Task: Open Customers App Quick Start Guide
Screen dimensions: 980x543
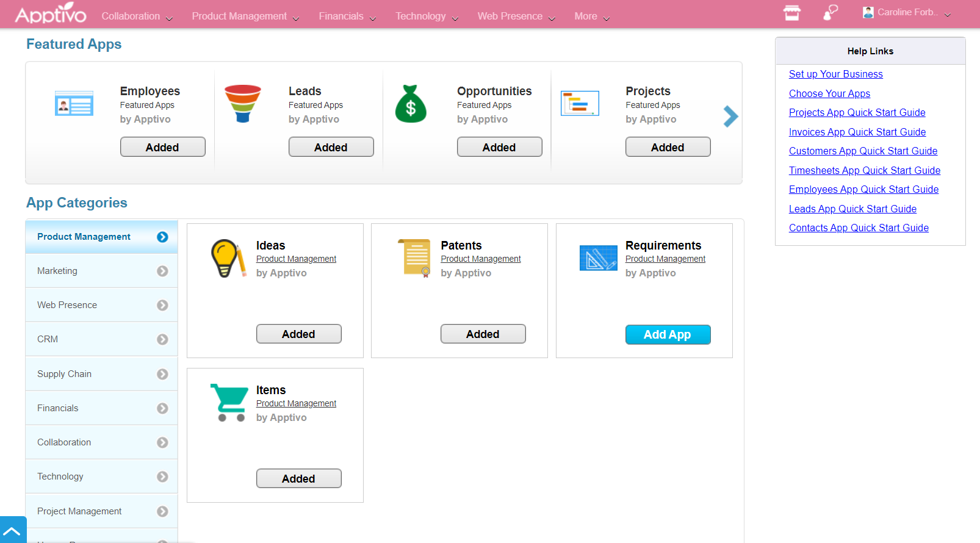Action: [863, 151]
